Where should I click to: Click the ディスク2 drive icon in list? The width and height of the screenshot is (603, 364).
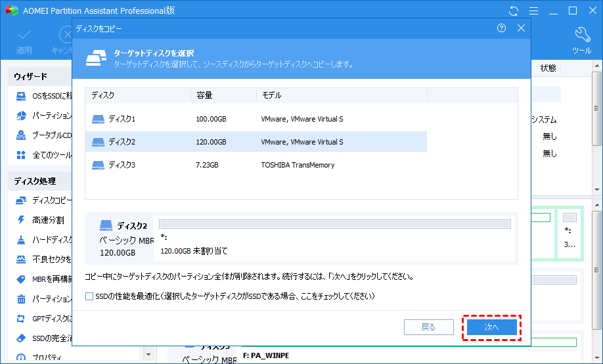click(98, 143)
